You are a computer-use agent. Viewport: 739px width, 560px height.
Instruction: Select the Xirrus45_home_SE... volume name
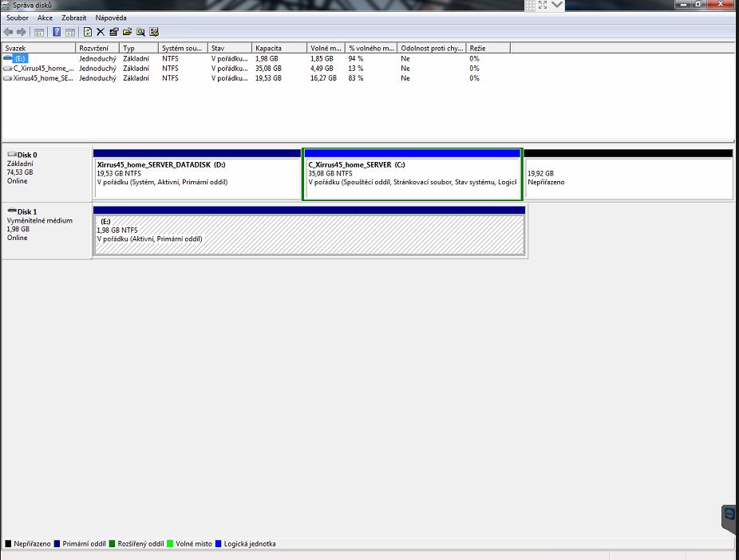(x=43, y=78)
